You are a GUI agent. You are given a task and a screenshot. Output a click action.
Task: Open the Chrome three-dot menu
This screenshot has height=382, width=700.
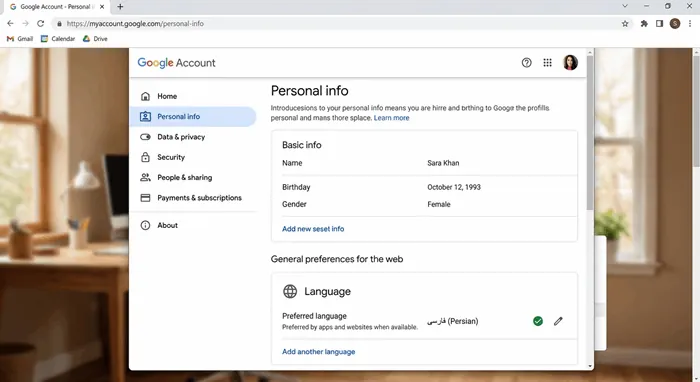click(690, 24)
